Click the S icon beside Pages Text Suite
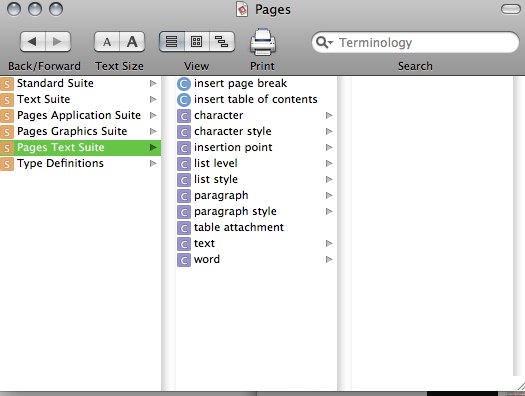525x396 pixels. (7, 148)
